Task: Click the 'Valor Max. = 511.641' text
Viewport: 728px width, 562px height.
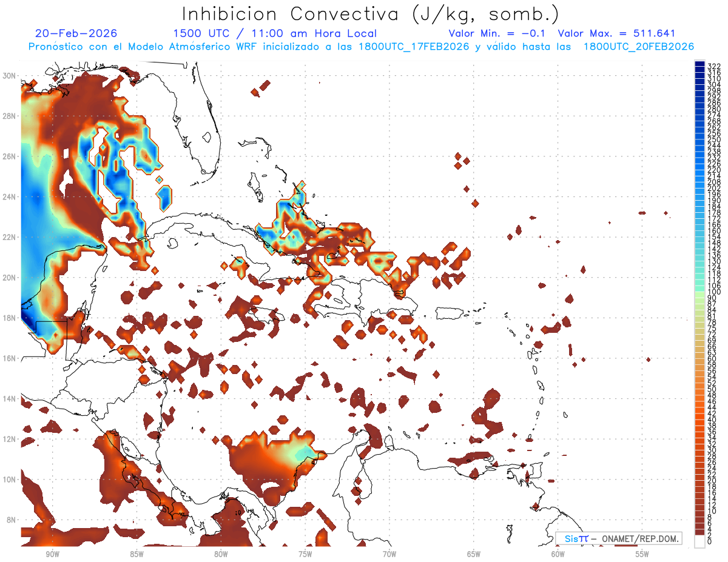Action: click(x=616, y=33)
